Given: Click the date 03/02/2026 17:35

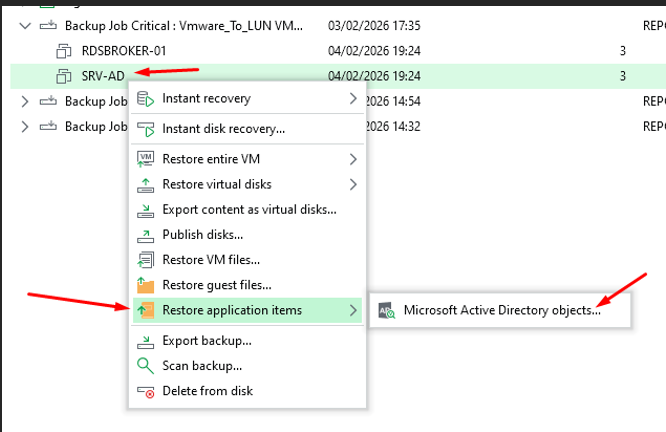Looking at the screenshot, I should coord(374,26).
